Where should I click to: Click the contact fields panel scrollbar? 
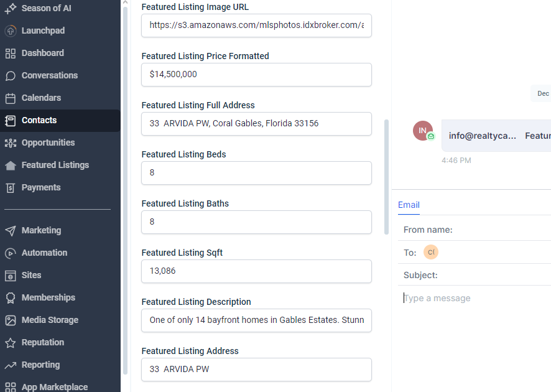coord(386,176)
